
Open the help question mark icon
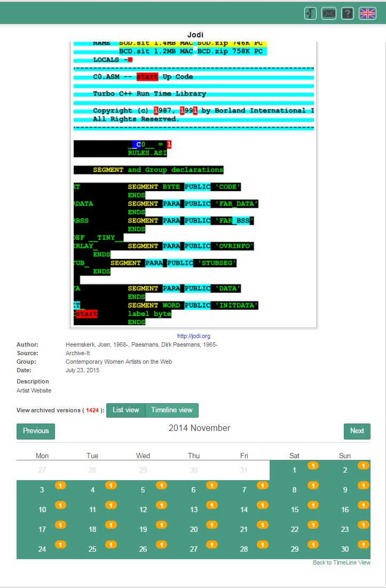[x=348, y=14]
